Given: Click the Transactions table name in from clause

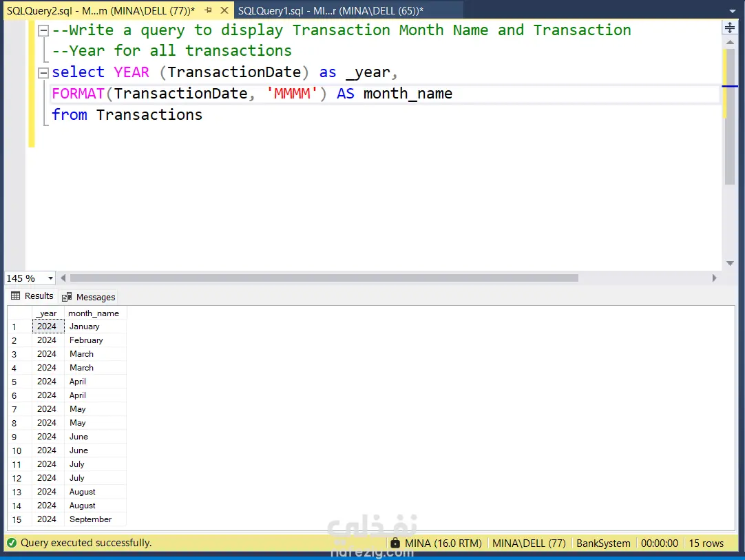Looking at the screenshot, I should (x=149, y=114).
